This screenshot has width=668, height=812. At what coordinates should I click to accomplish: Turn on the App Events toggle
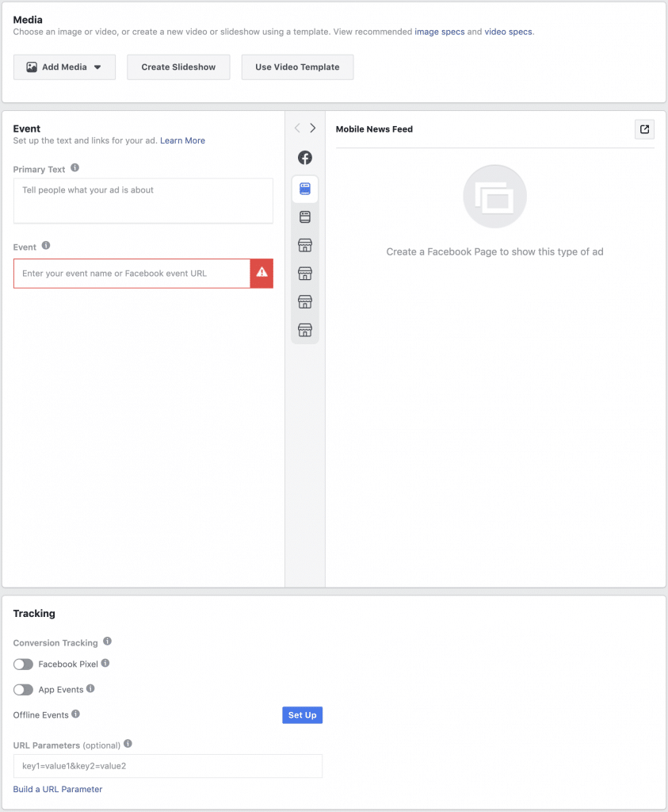(x=23, y=690)
